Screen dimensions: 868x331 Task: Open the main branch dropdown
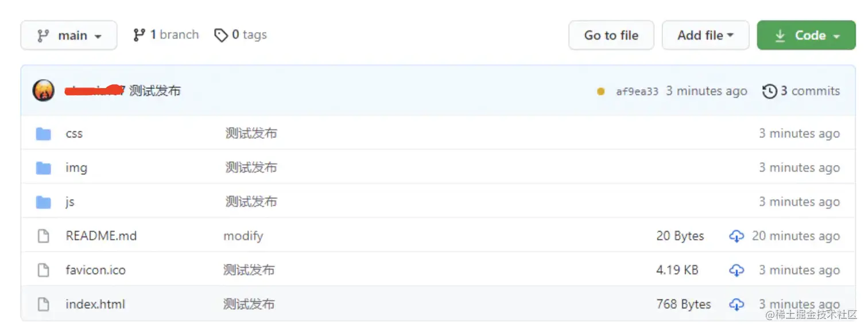tap(69, 36)
